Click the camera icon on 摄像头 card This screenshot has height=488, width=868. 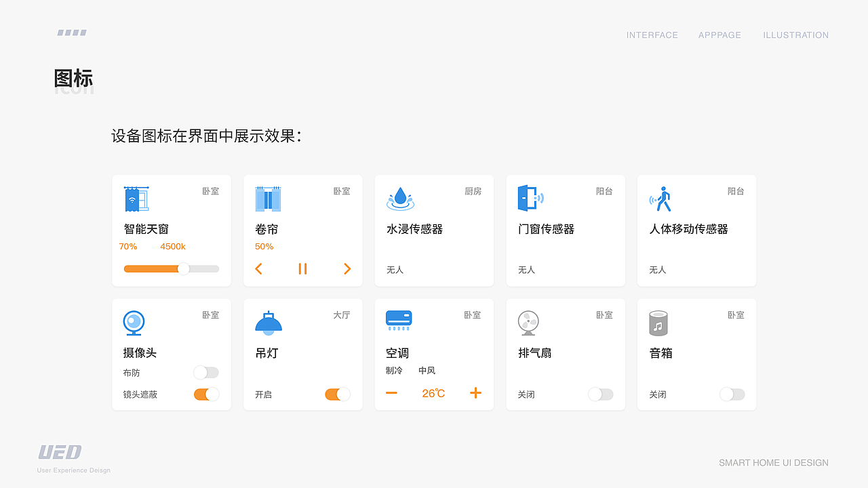[x=134, y=323]
